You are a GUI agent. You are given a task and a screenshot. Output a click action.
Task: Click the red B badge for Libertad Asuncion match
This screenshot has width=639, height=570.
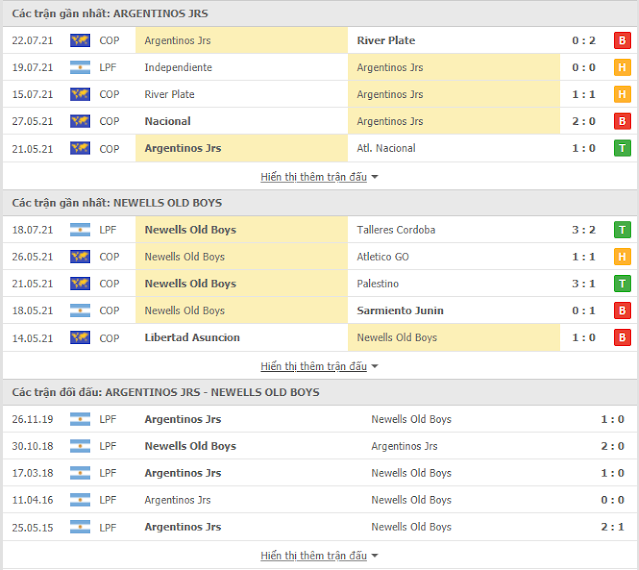coord(622,337)
